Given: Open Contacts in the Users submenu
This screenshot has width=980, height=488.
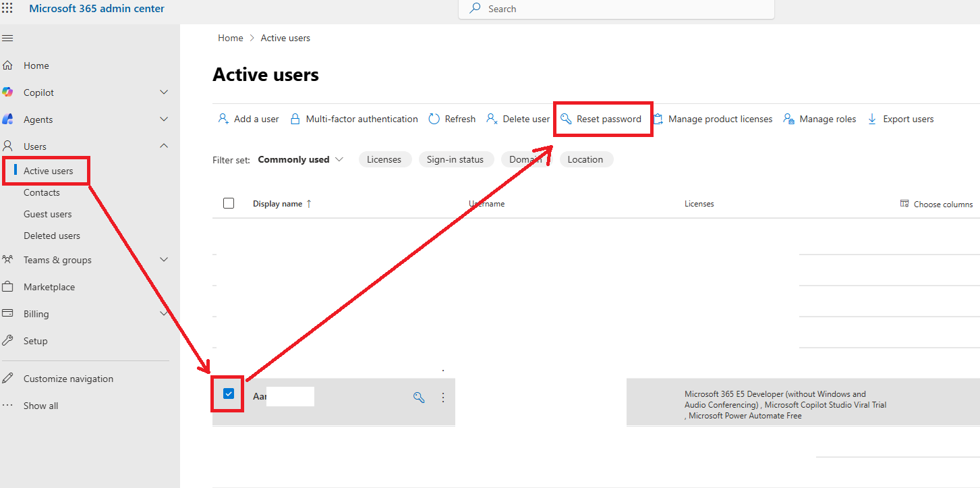Looking at the screenshot, I should pyautogui.click(x=42, y=192).
